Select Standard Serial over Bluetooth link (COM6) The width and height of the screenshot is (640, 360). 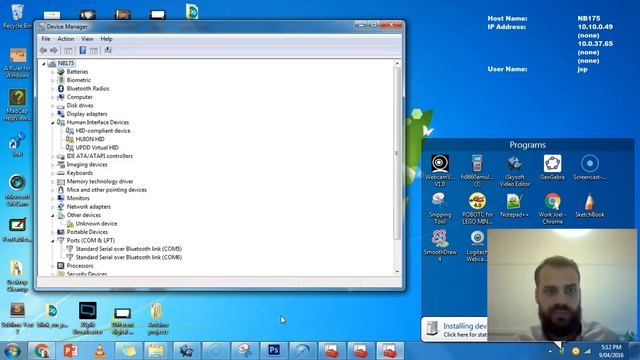[x=129, y=258]
